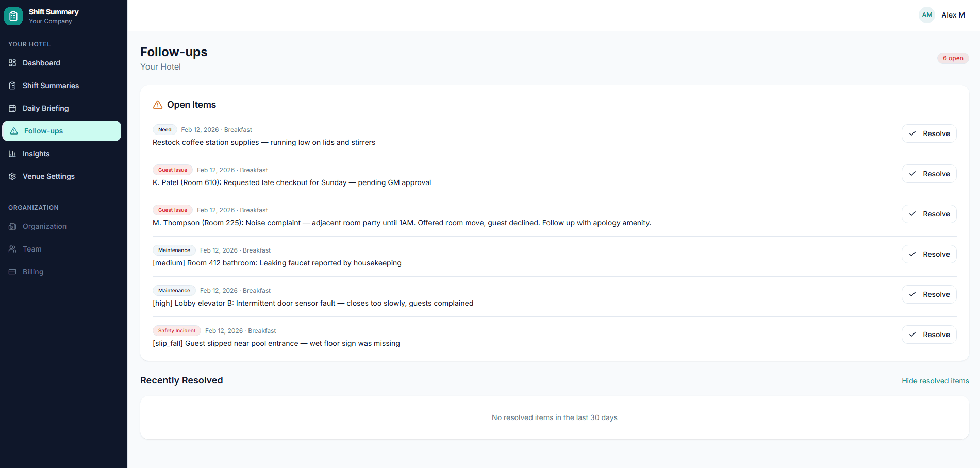Open the Insights chart icon
Screen dimensions: 980x468
click(x=12, y=154)
